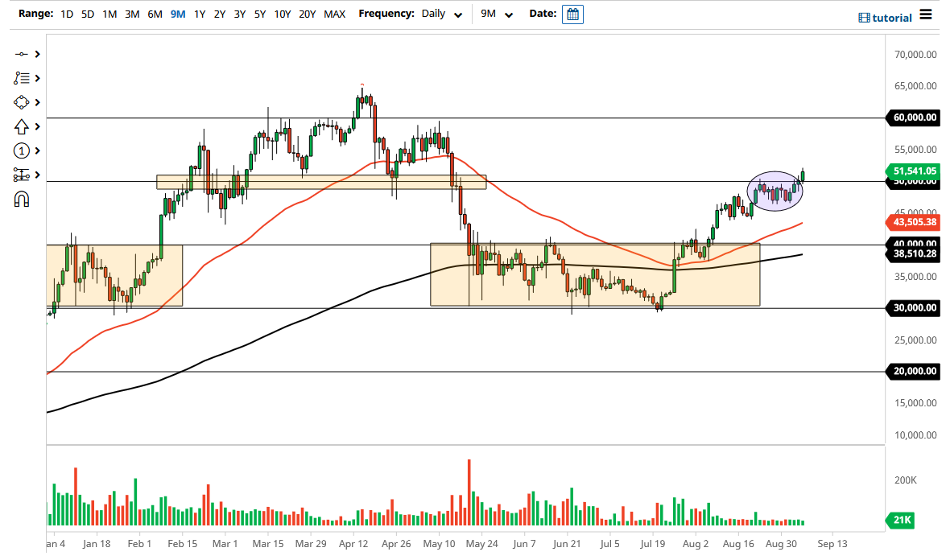Toggle the magnet snap mode

[22, 199]
